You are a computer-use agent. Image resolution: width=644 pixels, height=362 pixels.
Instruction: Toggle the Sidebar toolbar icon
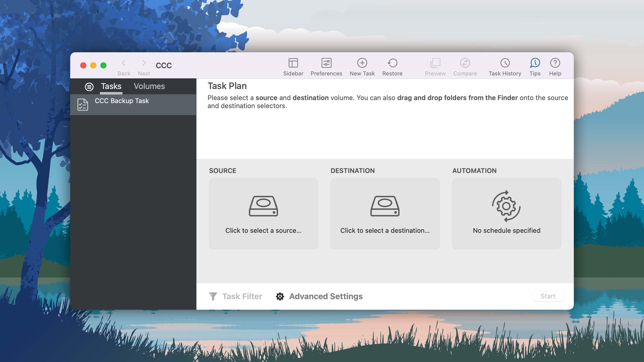click(293, 63)
